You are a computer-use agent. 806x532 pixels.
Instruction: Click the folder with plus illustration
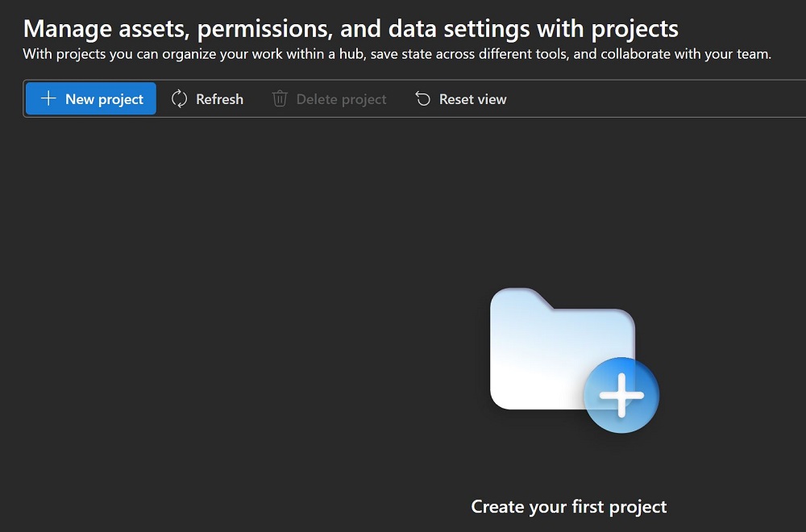point(574,360)
